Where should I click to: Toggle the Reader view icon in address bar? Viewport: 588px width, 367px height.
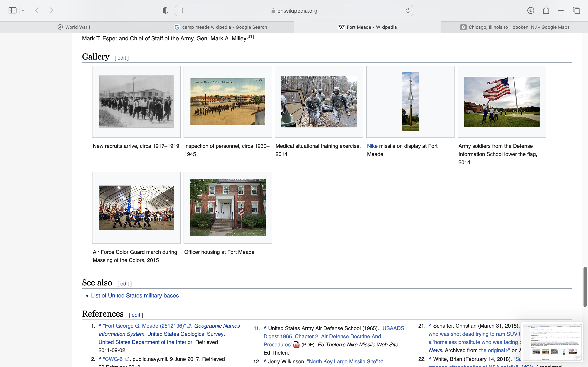pos(181,10)
